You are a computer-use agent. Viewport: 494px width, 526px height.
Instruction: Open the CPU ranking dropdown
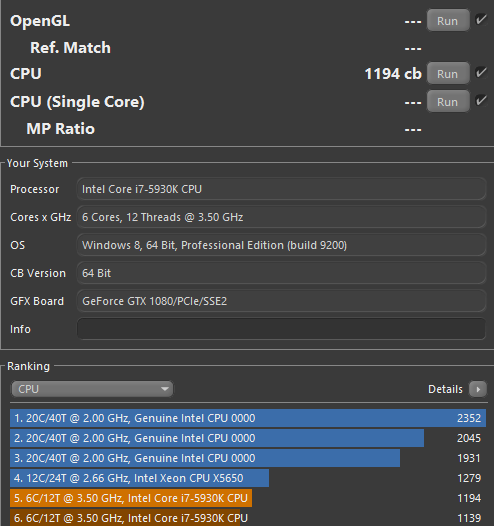coord(92,389)
